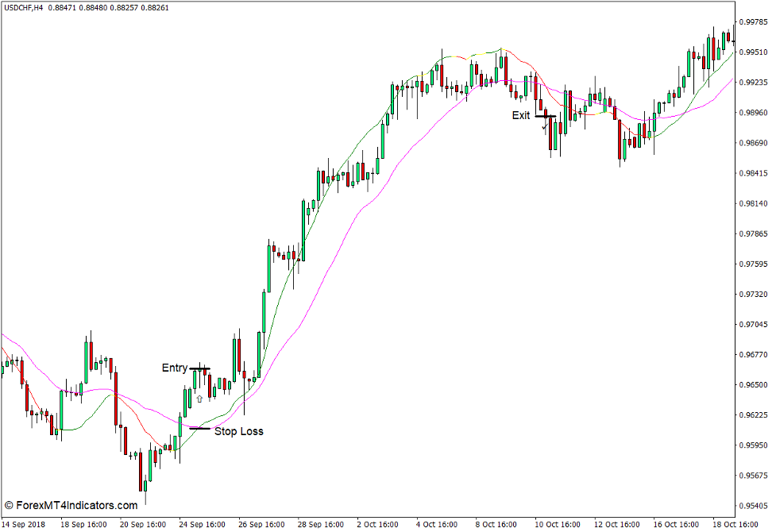This screenshot has width=776, height=532.
Task: Select the Entry annotation on the chart
Action: point(176,368)
